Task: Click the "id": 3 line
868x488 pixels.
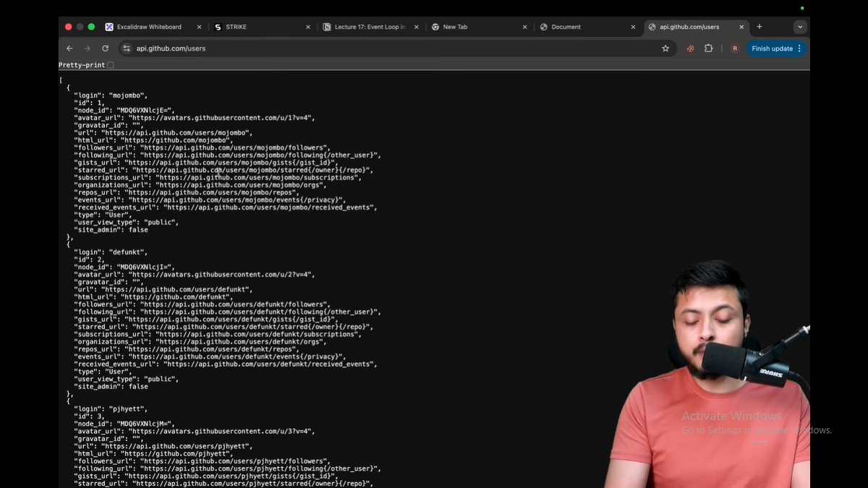Action: 90,416
